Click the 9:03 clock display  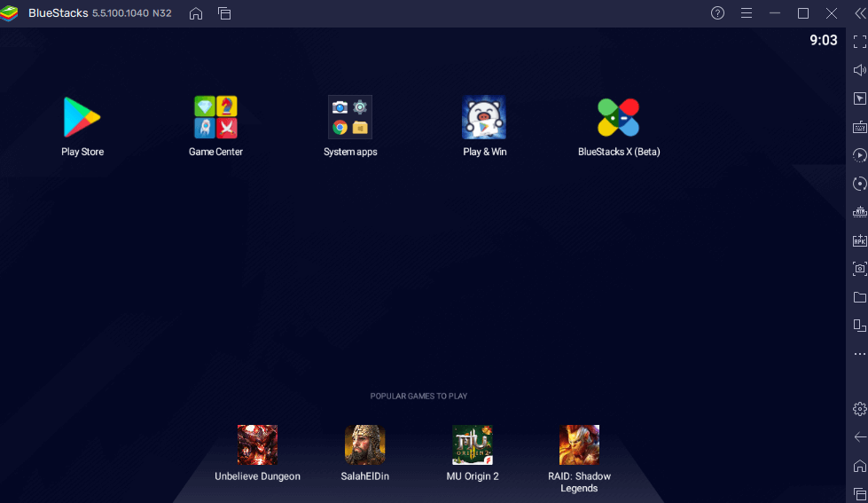pyautogui.click(x=823, y=41)
